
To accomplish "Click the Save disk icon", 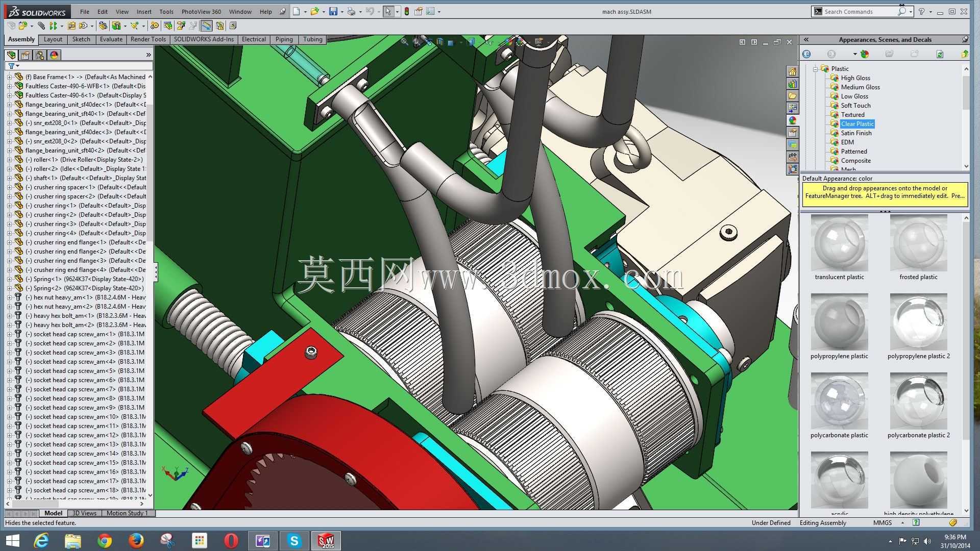I will pyautogui.click(x=333, y=11).
